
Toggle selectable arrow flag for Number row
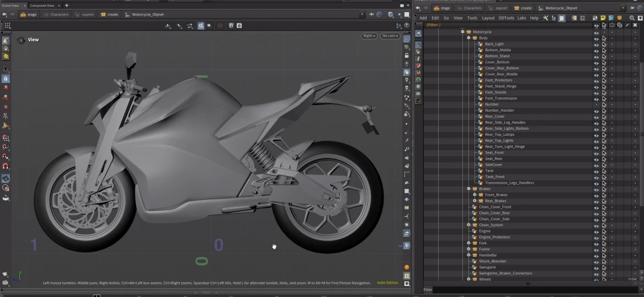tap(604, 104)
